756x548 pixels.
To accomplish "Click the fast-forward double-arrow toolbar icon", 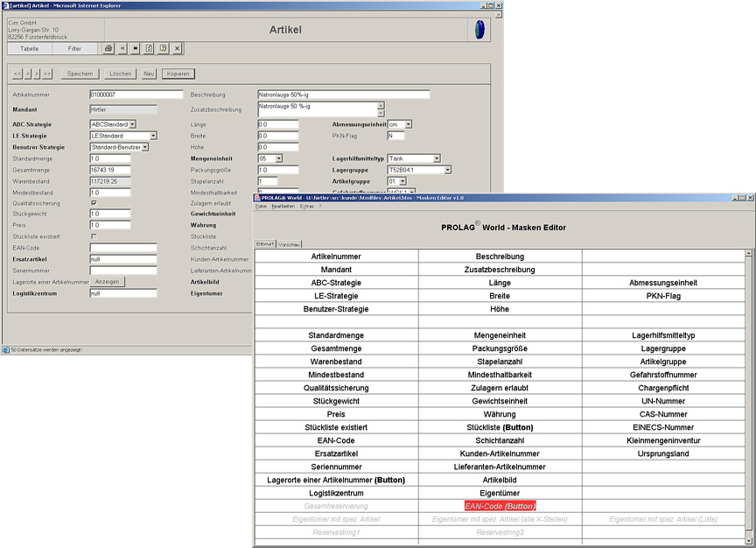I will [x=136, y=49].
